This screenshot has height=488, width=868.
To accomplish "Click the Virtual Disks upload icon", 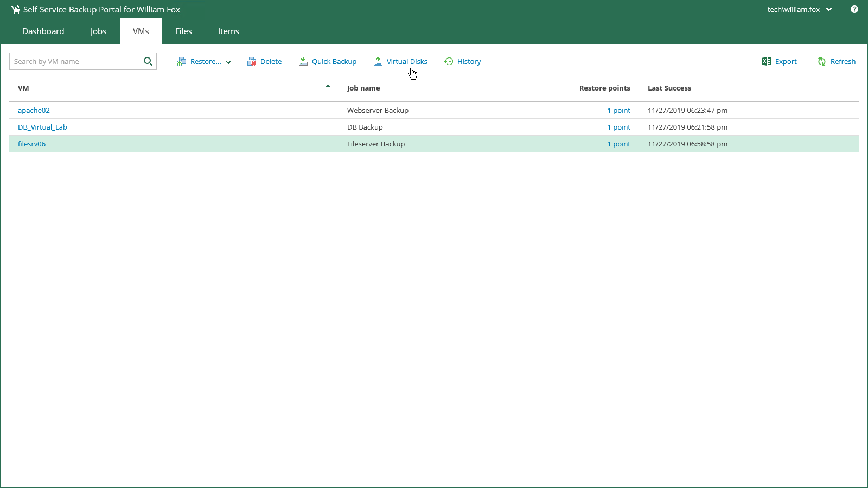I will coord(378,62).
